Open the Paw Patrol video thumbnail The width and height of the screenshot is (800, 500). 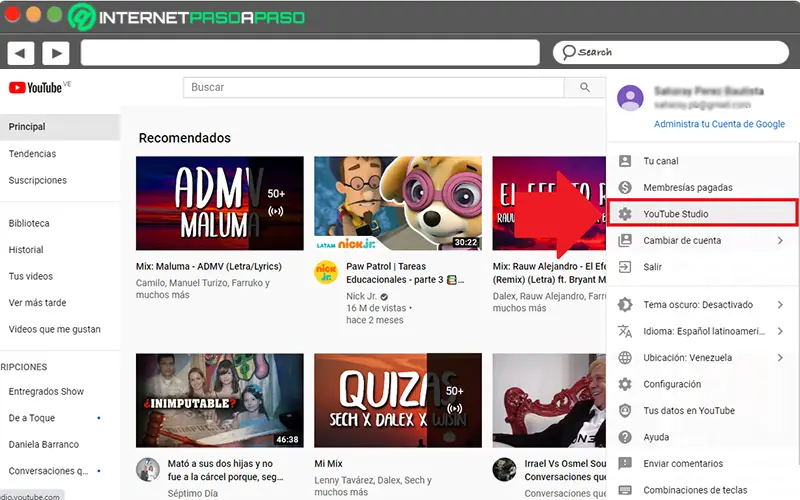pyautogui.click(x=398, y=203)
